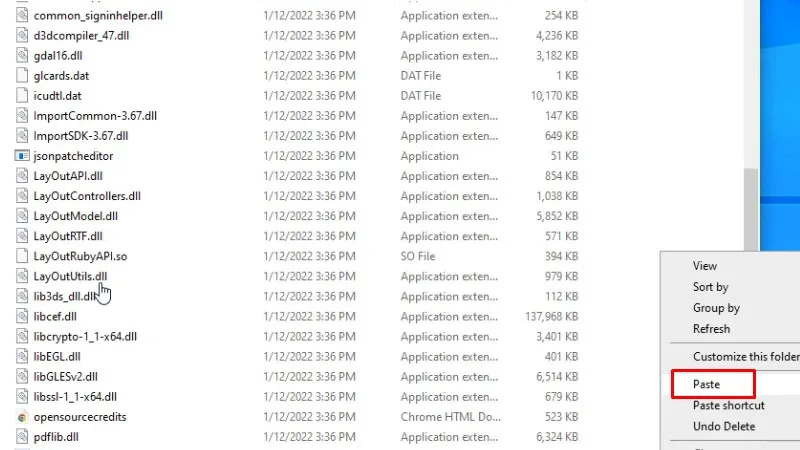Open the View submenu
This screenshot has height=450, width=800.
[x=705, y=266]
